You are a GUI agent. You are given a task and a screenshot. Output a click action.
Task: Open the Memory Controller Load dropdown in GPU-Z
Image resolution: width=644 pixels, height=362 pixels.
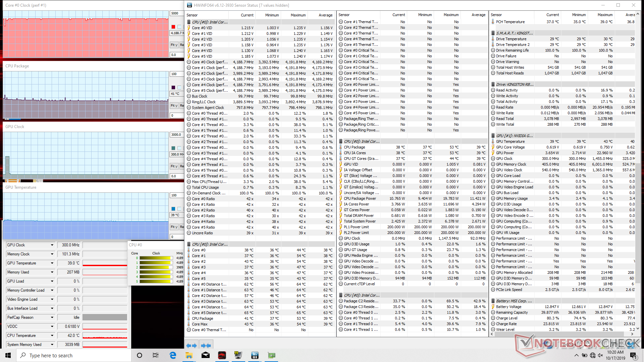coord(52,290)
